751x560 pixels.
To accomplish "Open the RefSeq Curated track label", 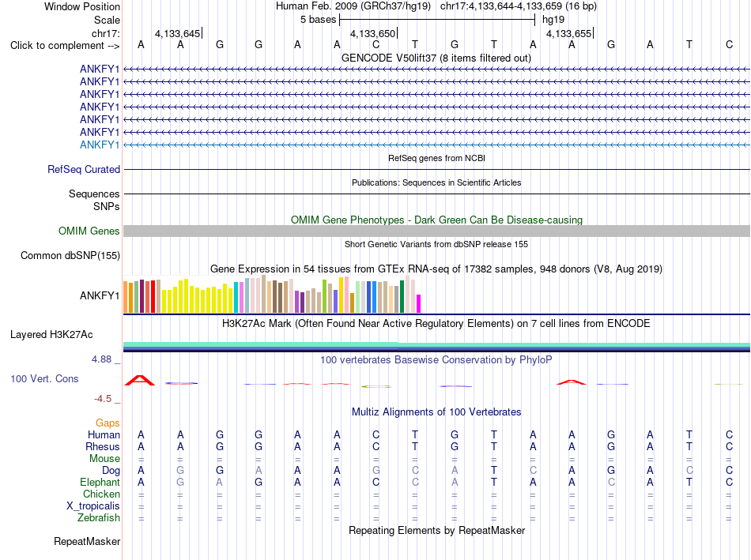I will coord(84,170).
